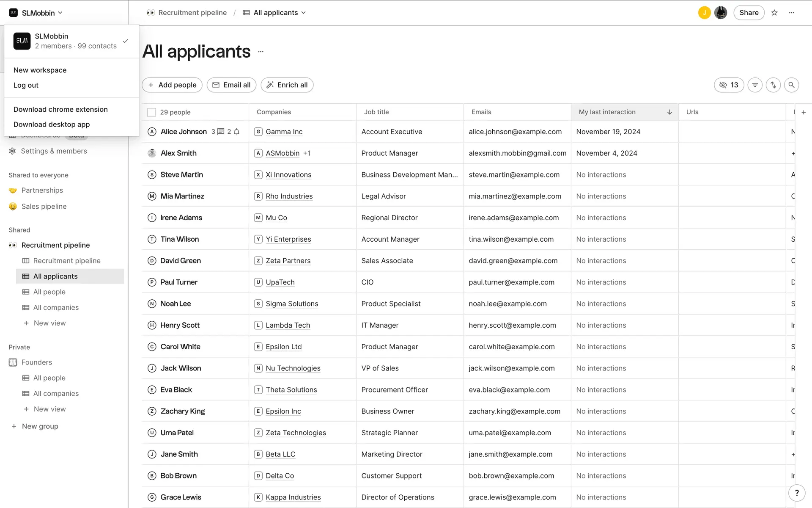812x508 pixels.
Task: Click the My last interaction sort arrow
Action: pos(669,112)
